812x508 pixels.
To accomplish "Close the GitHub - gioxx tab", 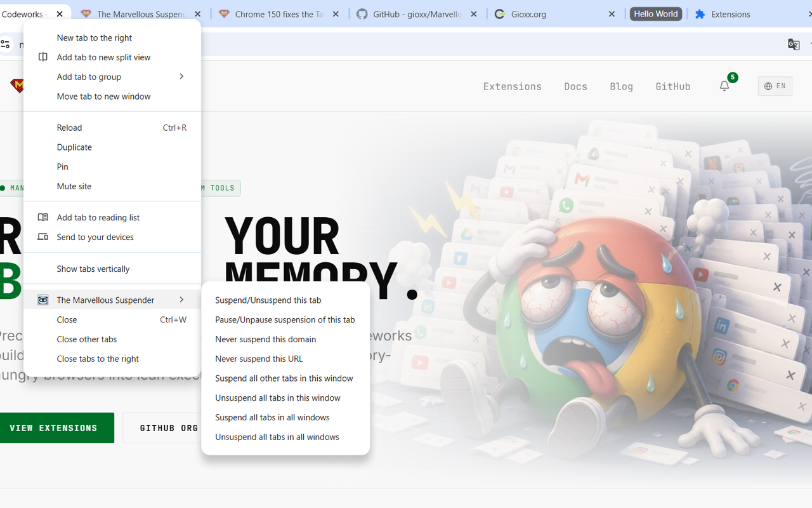I will click(474, 14).
